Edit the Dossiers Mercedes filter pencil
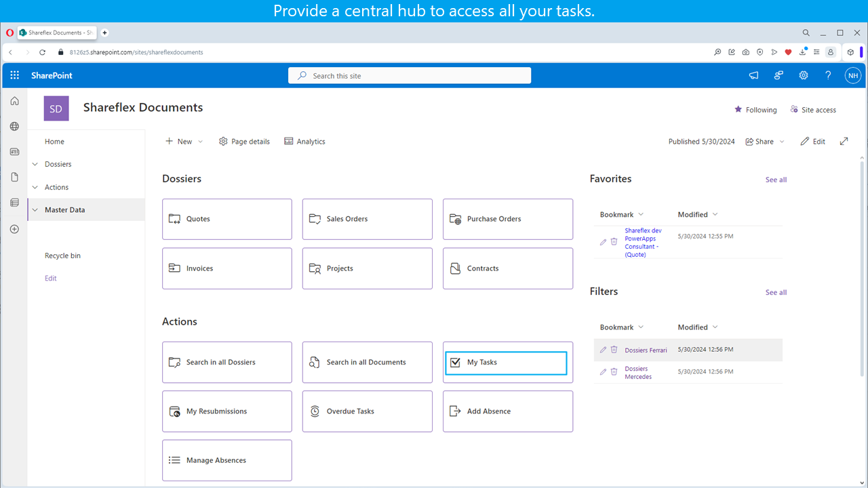Image resolution: width=868 pixels, height=488 pixels. pos(603,372)
